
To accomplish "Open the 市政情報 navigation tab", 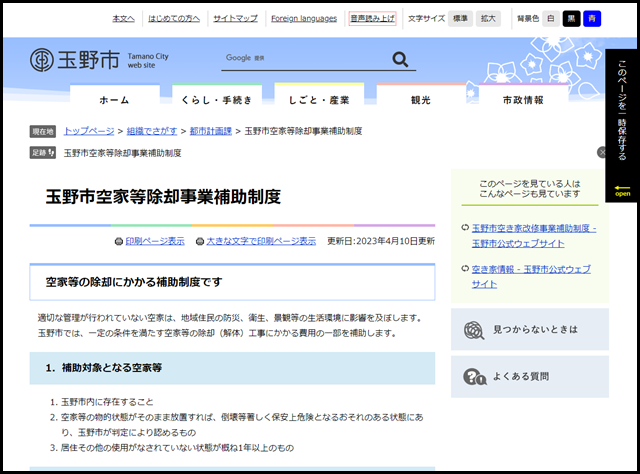I will coord(522,101).
